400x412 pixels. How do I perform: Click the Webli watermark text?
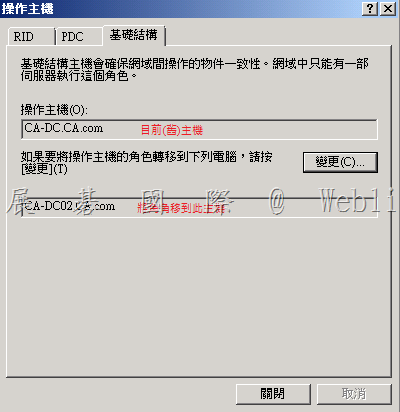(357, 200)
